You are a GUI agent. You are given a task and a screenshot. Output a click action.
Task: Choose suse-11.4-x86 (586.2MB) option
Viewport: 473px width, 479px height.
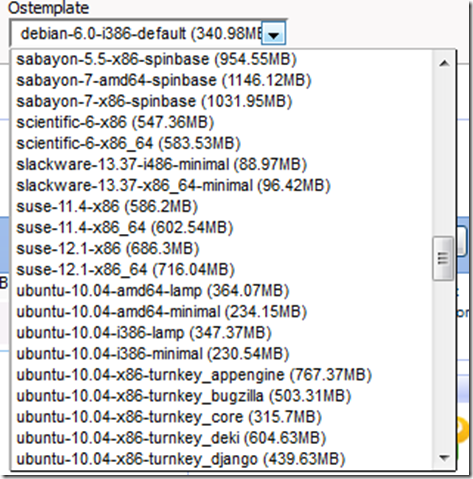223,206
